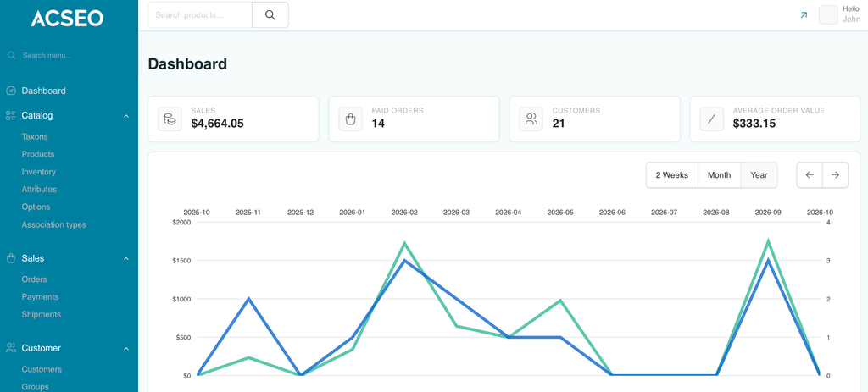Screen dimensions: 868x392
Task: Open Customers under Customer
Action: pos(42,369)
